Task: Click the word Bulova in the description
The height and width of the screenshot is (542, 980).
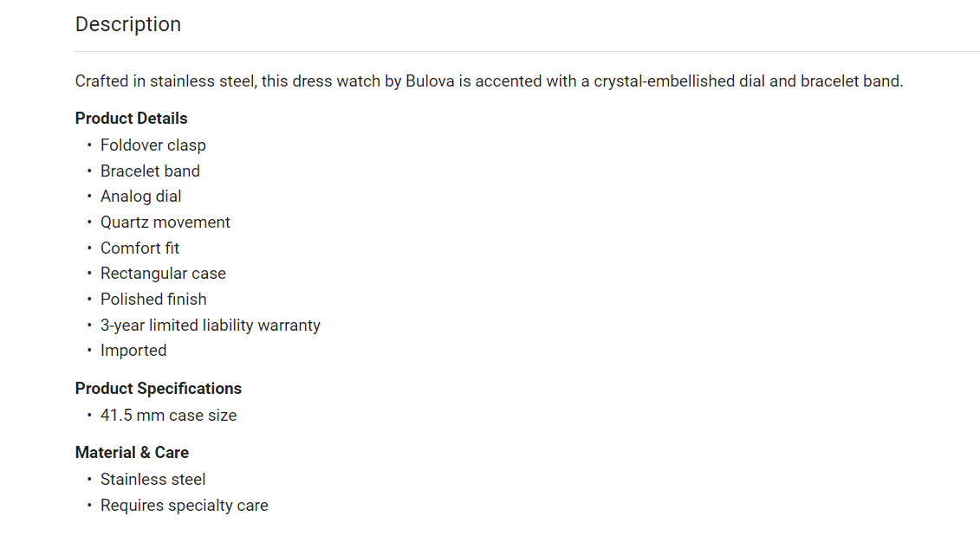Action: (430, 81)
